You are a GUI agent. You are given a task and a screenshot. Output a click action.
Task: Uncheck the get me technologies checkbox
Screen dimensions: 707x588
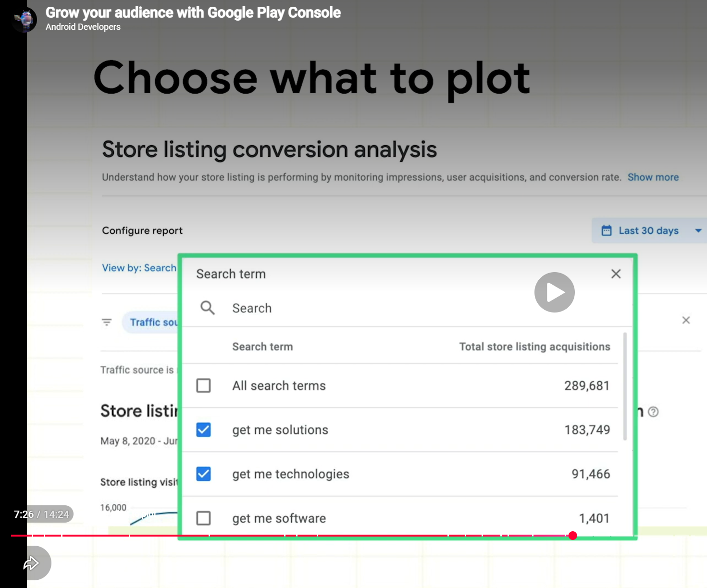pos(204,474)
